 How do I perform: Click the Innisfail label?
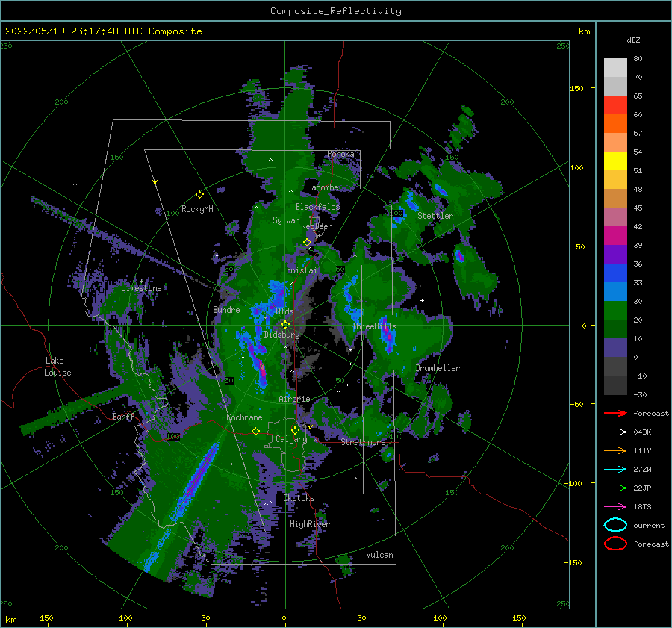coord(302,270)
